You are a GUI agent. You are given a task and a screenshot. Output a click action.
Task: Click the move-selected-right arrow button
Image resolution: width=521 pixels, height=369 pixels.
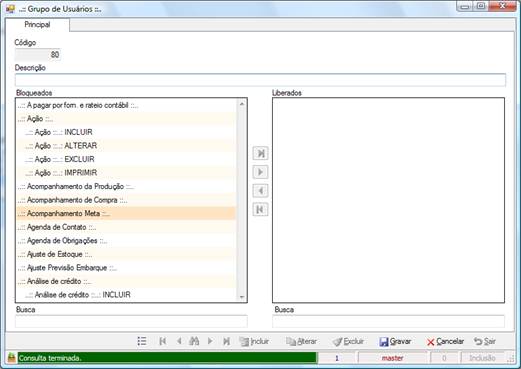click(x=260, y=172)
